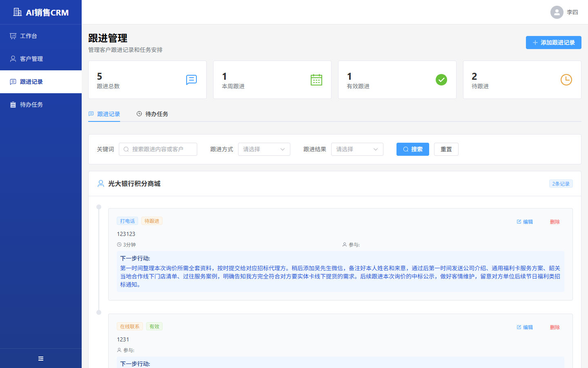Click the blue 搜索 button

coord(413,149)
